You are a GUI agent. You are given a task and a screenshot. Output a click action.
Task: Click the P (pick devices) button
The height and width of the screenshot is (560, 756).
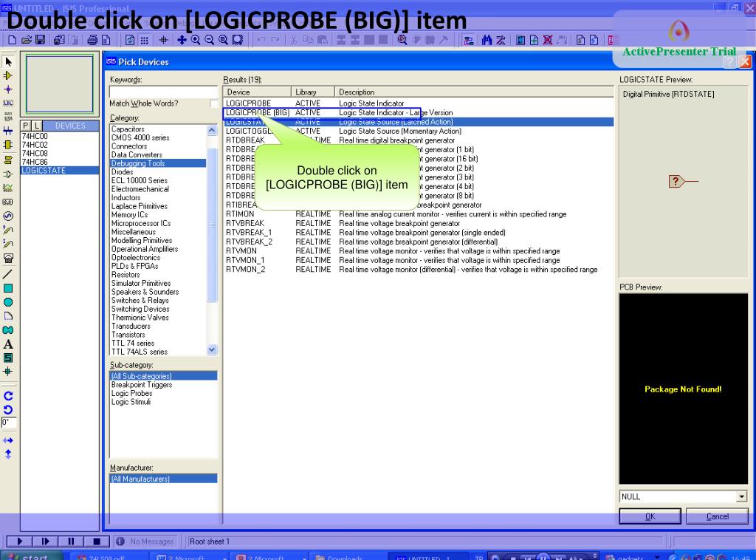click(26, 126)
